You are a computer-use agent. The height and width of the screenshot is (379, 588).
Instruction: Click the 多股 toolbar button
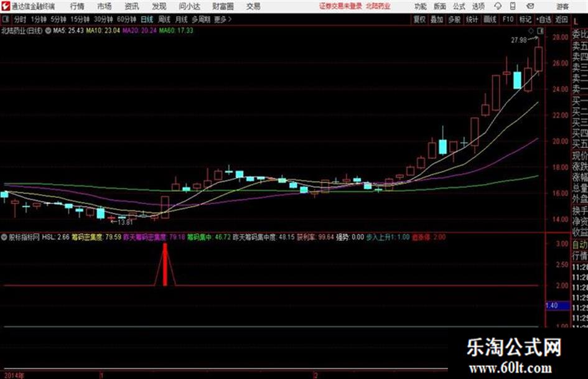(x=454, y=19)
